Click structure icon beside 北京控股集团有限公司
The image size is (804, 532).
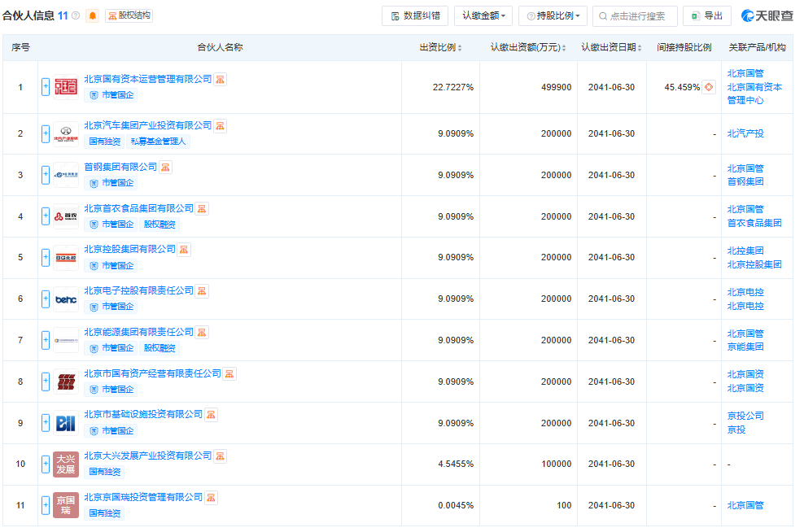tap(184, 250)
